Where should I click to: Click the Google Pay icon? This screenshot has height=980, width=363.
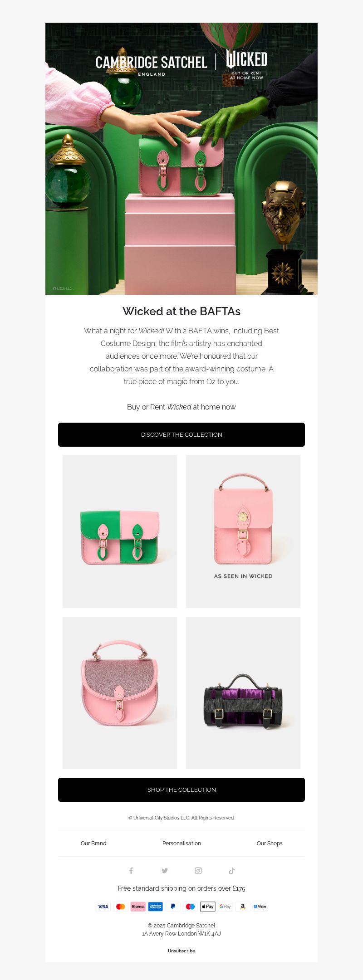pyautogui.click(x=225, y=907)
